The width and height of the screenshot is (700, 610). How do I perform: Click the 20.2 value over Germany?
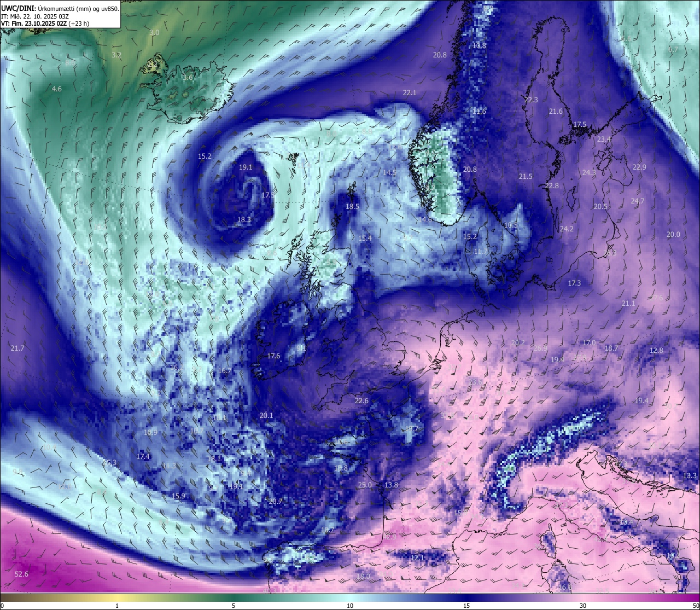pyautogui.click(x=518, y=343)
